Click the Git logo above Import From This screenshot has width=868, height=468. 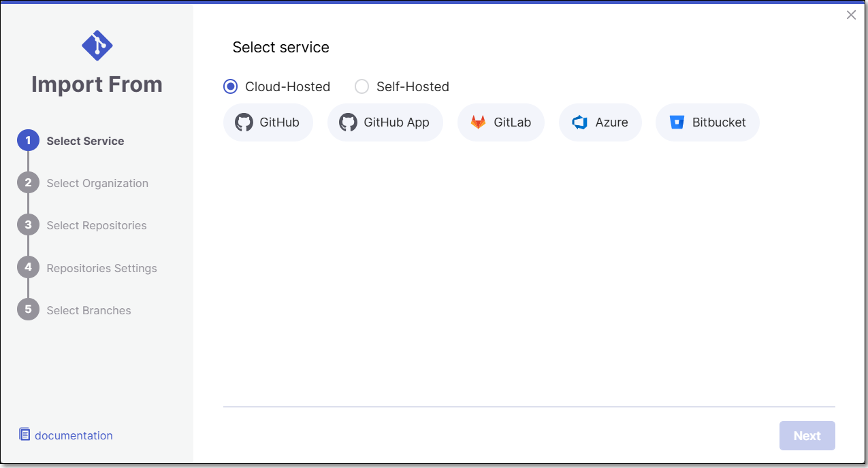(97, 46)
